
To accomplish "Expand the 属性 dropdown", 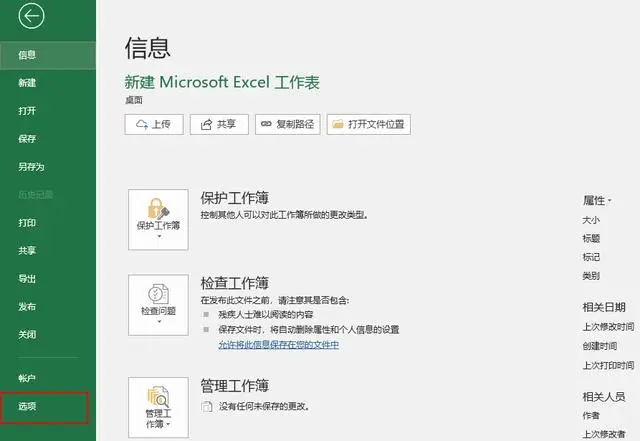I will (598, 200).
